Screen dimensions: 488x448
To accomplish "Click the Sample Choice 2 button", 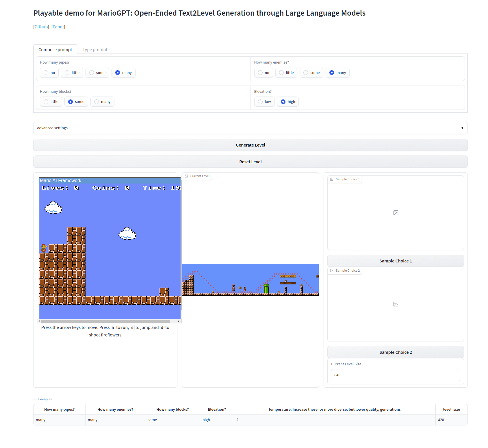I will click(396, 352).
